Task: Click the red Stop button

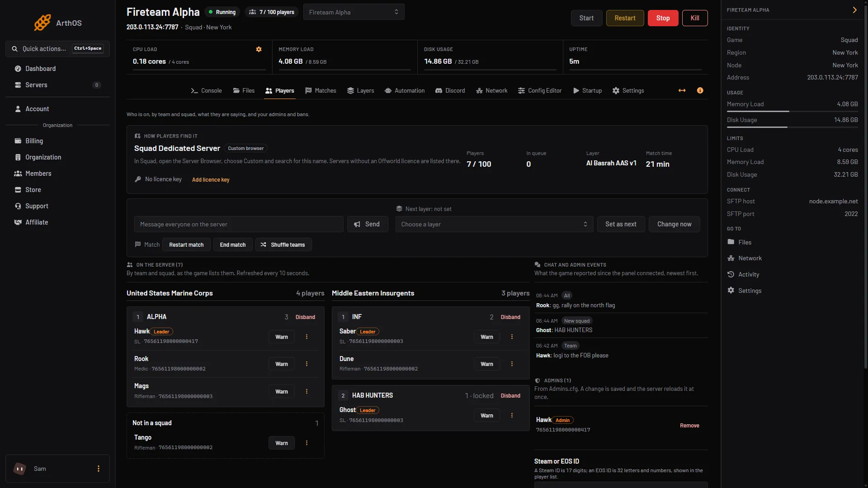Action: (x=663, y=18)
